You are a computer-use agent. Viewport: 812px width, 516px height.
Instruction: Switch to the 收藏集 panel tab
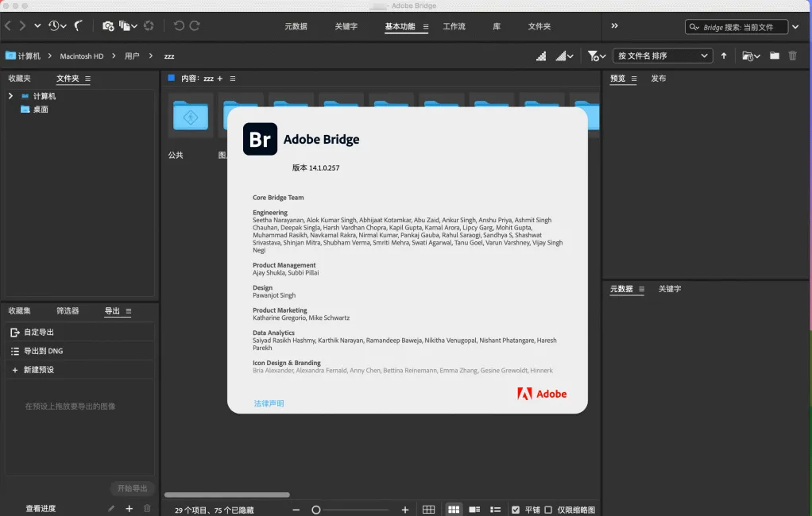19,311
